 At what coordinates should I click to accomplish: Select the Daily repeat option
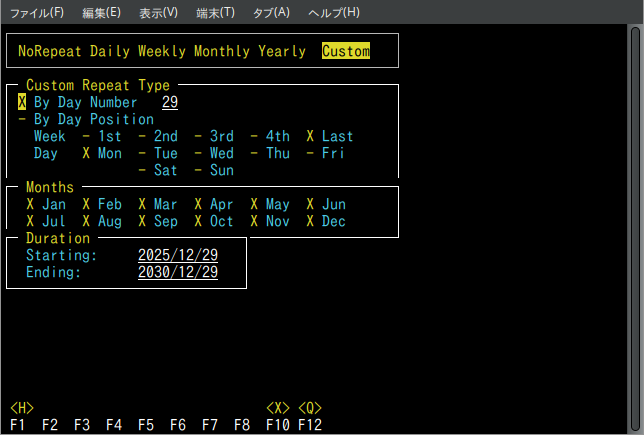click(x=110, y=51)
